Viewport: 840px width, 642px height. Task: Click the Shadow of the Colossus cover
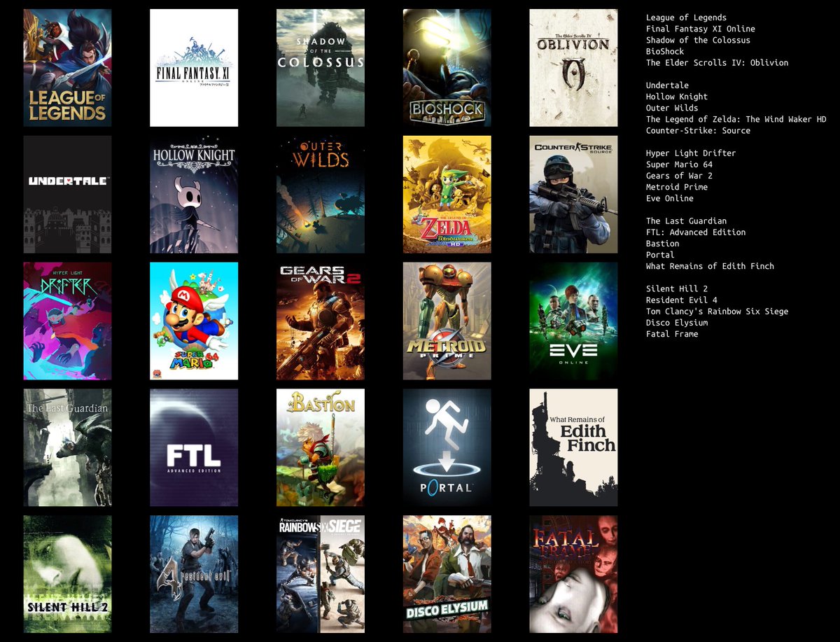[321, 67]
